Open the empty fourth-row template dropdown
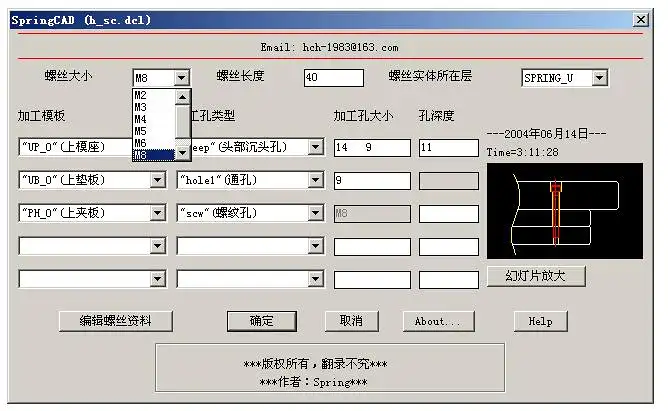 pos(158,246)
